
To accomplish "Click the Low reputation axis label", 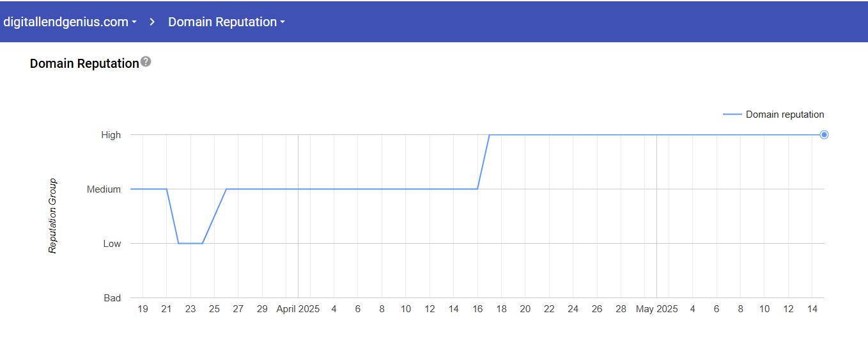I will click(x=112, y=244).
